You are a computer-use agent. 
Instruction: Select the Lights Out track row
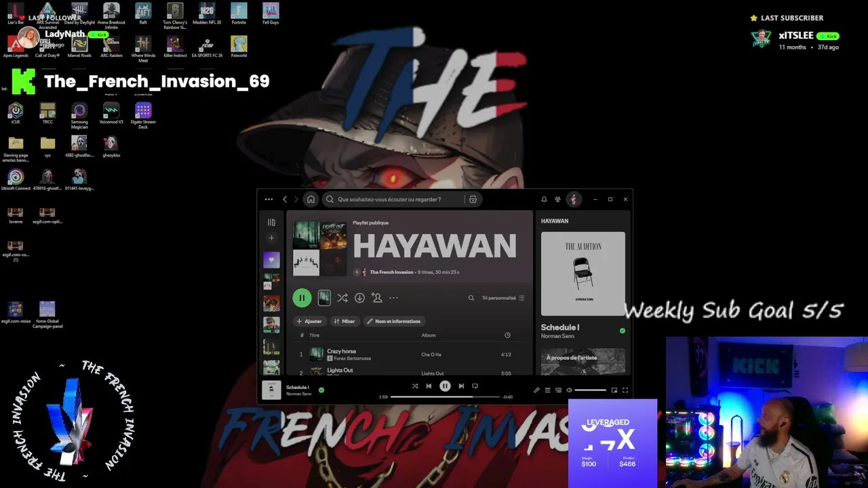point(410,371)
